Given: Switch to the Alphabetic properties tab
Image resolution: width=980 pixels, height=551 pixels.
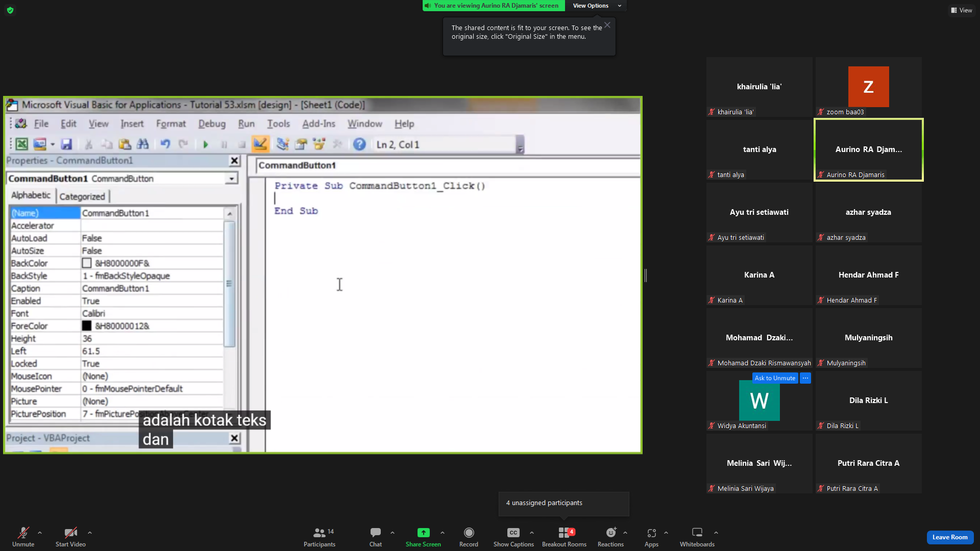Looking at the screenshot, I should coord(31,195).
